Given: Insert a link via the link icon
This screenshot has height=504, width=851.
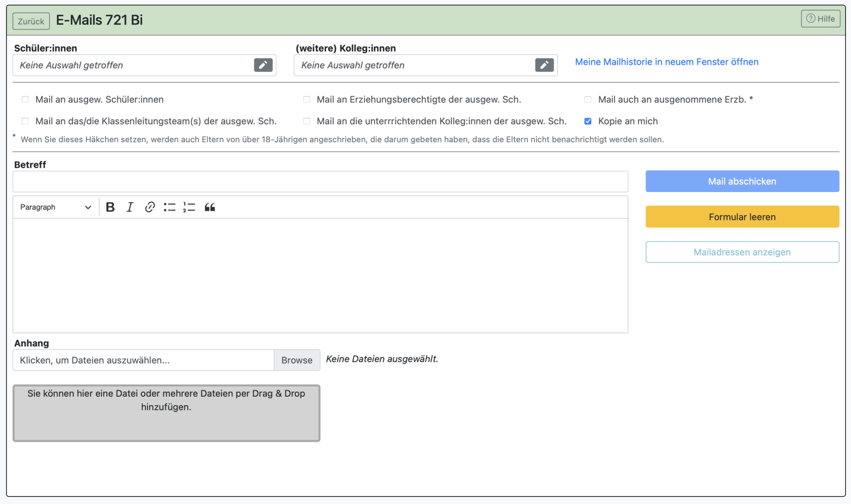Looking at the screenshot, I should tap(149, 207).
